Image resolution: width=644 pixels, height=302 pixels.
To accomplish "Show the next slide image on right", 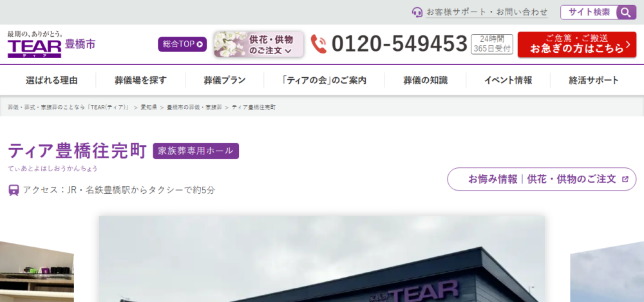I will coord(607,271).
